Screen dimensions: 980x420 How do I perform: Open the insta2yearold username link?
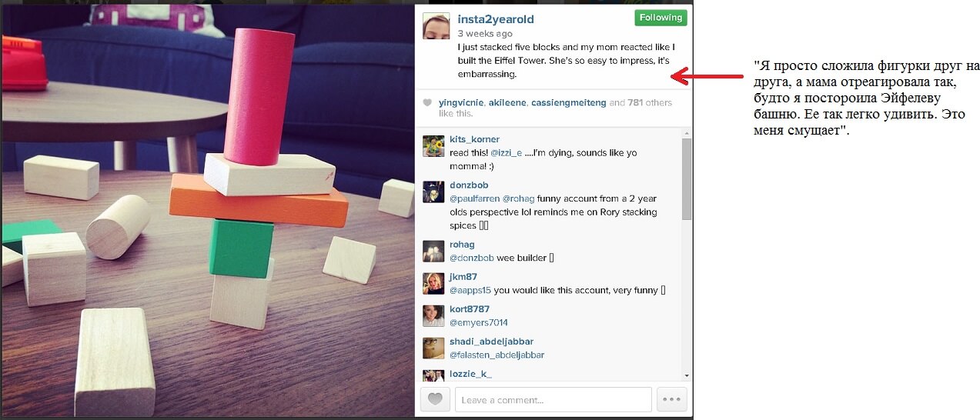pos(496,19)
